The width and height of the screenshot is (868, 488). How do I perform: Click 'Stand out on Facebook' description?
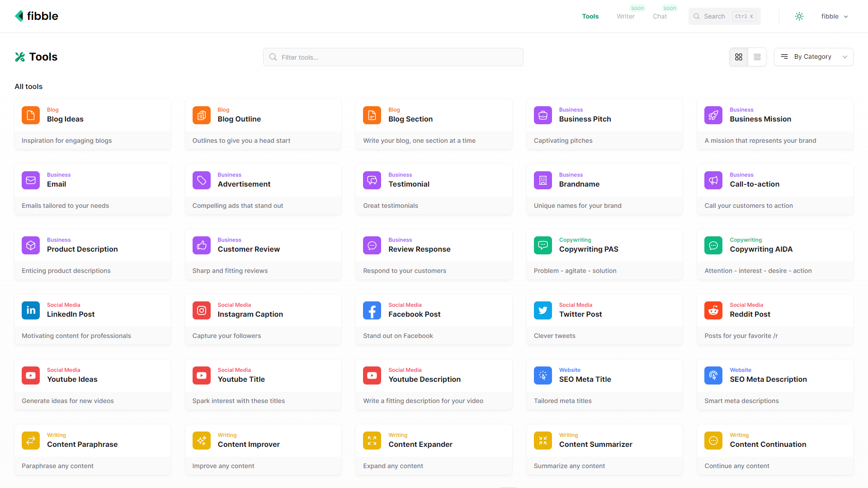pos(398,336)
